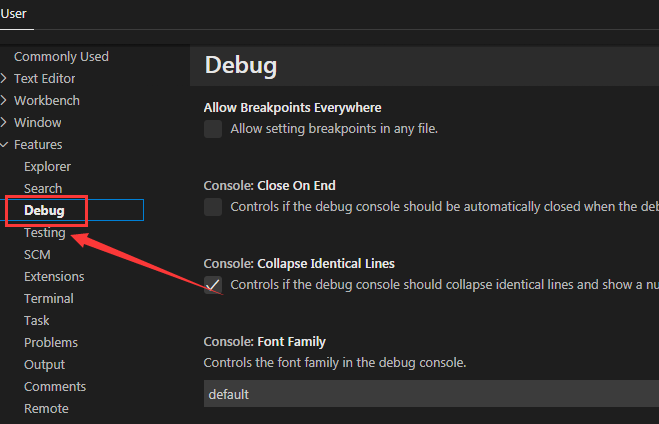
Task: Toggle Console Close On End checkbox
Action: coord(213,207)
